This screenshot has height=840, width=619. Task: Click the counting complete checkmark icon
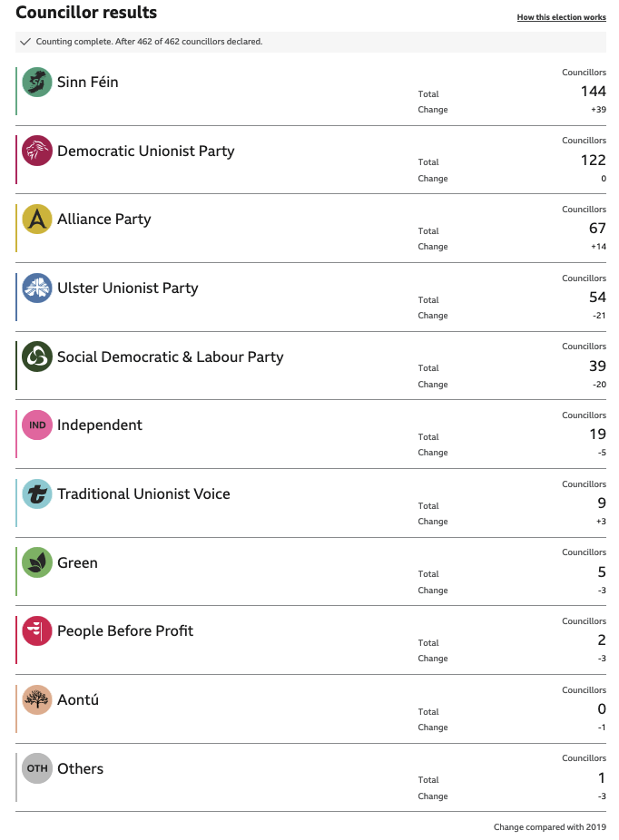click(x=25, y=42)
